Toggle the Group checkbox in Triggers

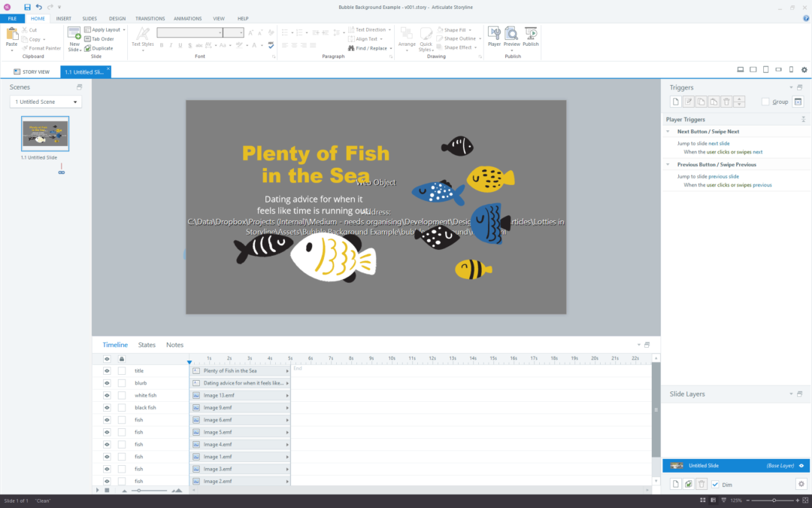tap(765, 102)
